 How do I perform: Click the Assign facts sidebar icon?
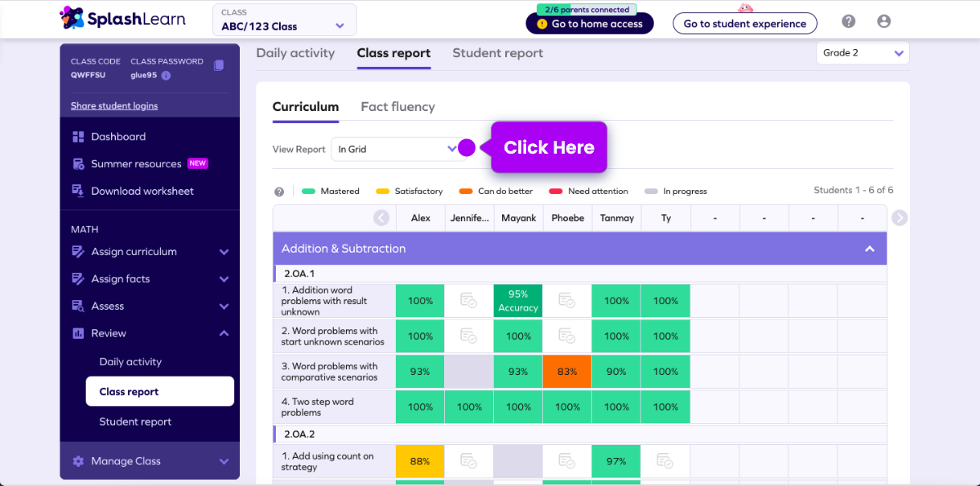pyautogui.click(x=80, y=278)
